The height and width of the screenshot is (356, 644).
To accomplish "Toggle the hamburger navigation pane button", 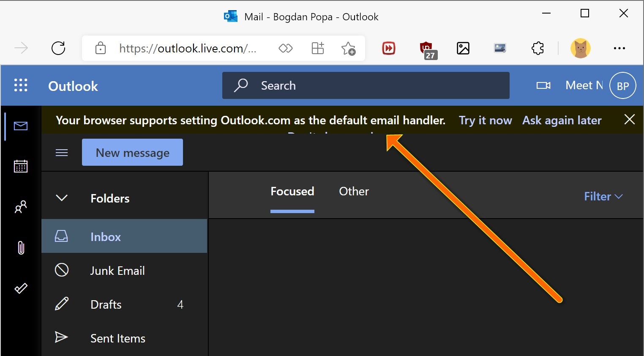I will point(62,153).
